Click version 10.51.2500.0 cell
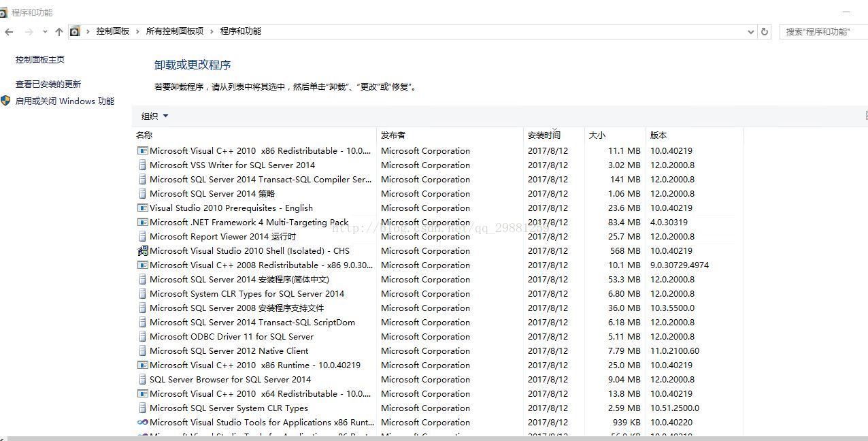868x441 pixels. 675,408
